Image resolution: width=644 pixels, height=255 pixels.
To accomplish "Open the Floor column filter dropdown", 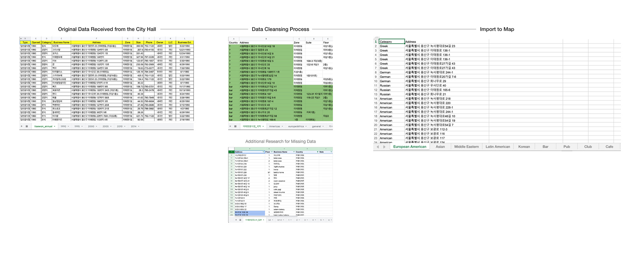I will pyautogui.click(x=272, y=152).
